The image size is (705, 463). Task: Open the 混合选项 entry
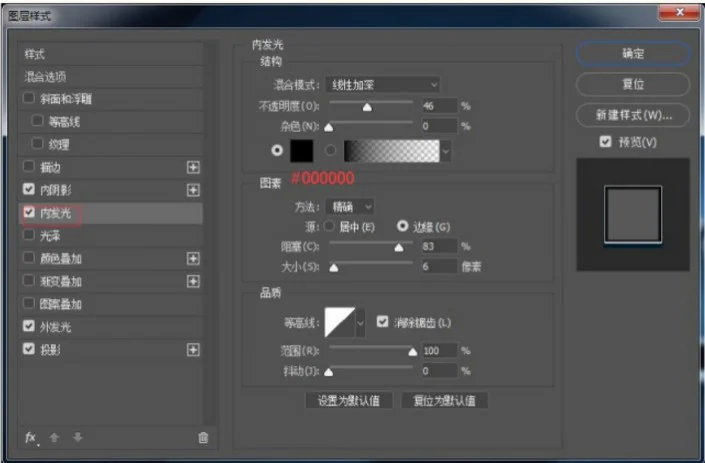click(x=111, y=77)
